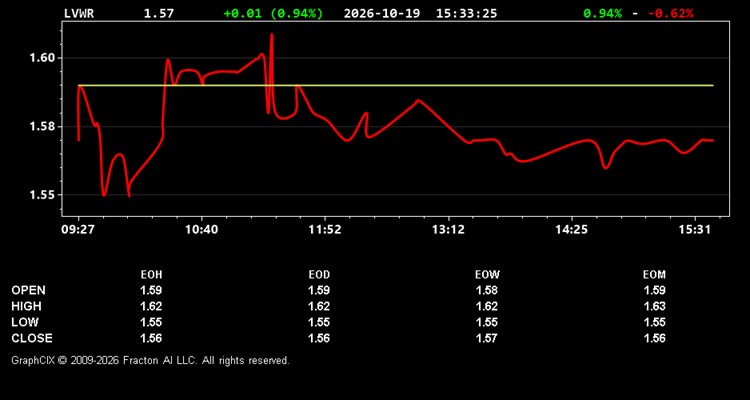The image size is (750, 400).
Task: Select the red -0.62% range value
Action: (x=670, y=13)
